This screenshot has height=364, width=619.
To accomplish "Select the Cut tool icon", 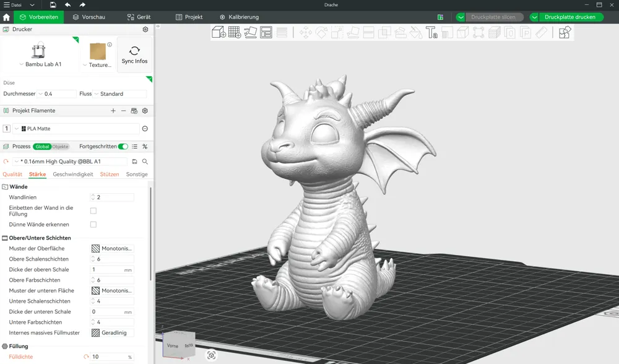I will click(x=368, y=32).
